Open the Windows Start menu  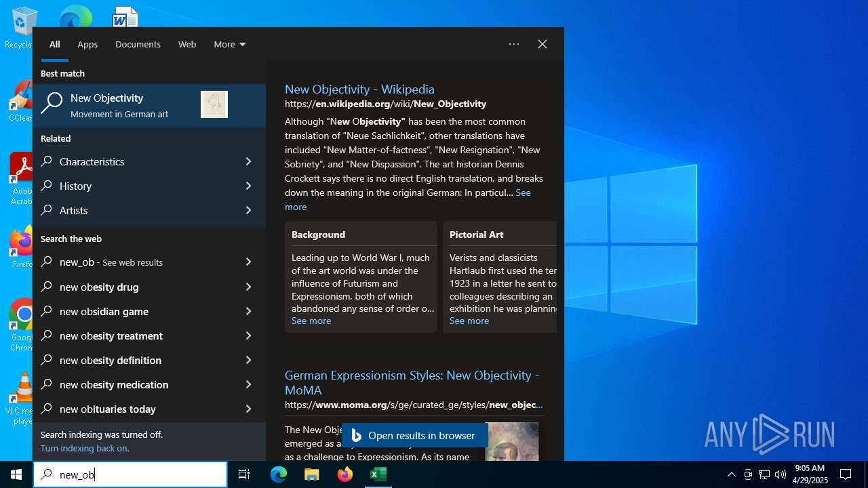point(16,474)
